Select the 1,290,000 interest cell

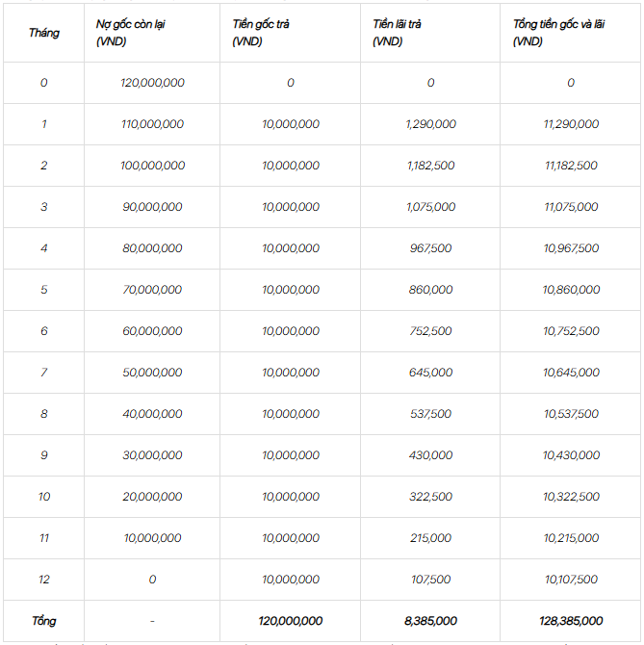[430, 124]
